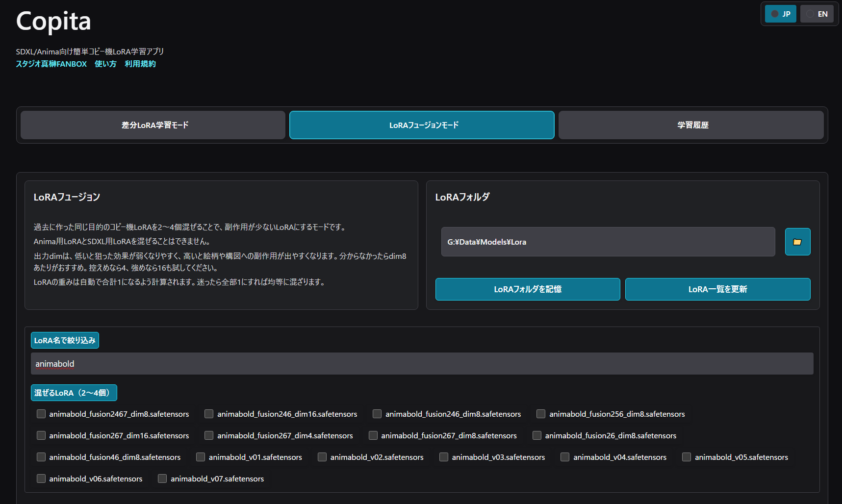Switch to LoRAフュージョンモード tab
842x504 pixels.
click(x=422, y=125)
